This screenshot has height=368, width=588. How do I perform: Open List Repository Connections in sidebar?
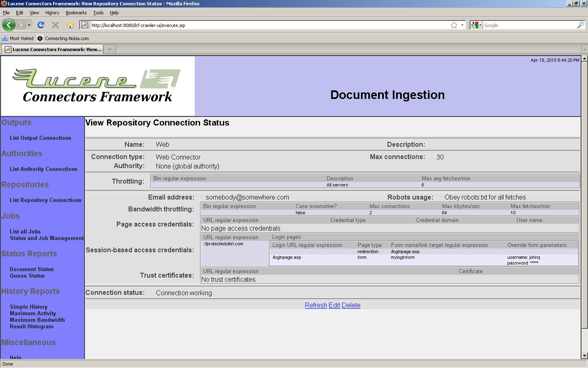tap(45, 200)
